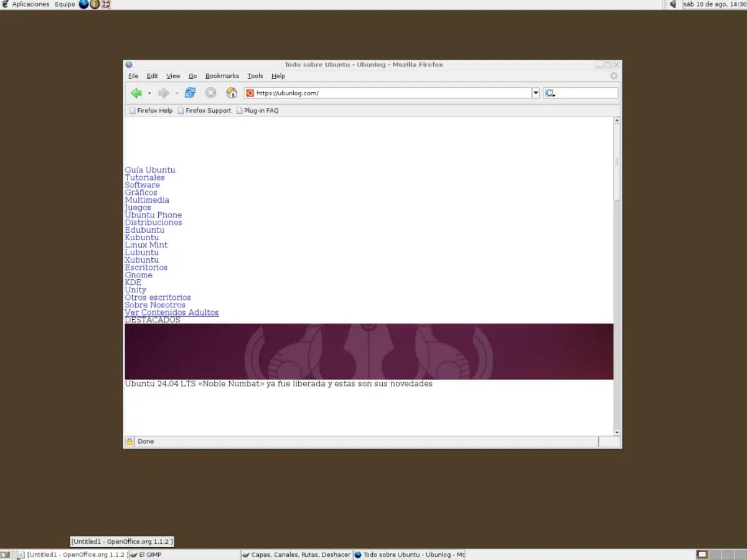Launch Firefox globe icon in top panel
The width and height of the screenshot is (747, 560).
point(83,4)
